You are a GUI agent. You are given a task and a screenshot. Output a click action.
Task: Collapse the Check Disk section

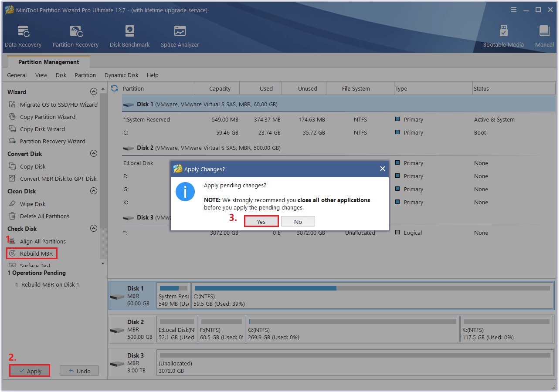tap(93, 229)
